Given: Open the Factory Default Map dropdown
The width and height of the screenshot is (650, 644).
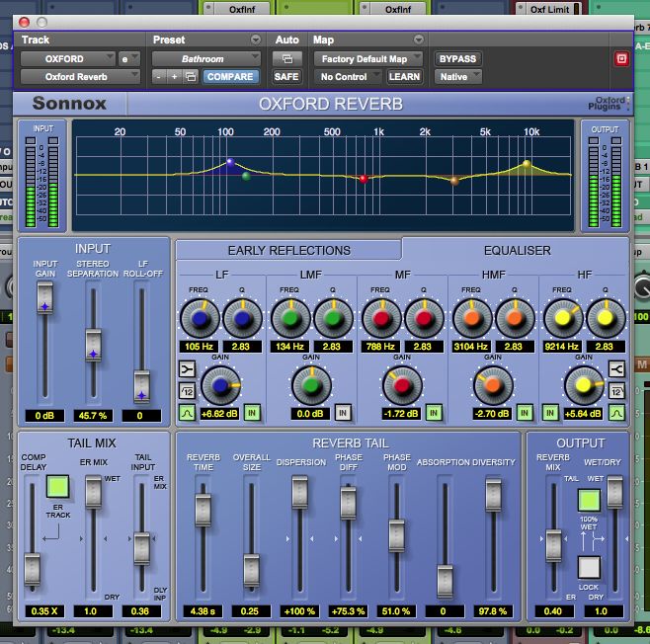Looking at the screenshot, I should (368, 59).
